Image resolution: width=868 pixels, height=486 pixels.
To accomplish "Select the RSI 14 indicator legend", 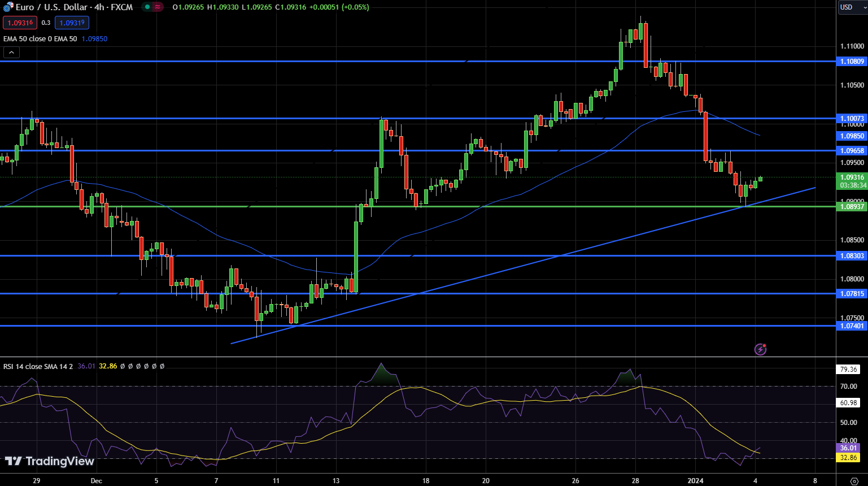I will (x=38, y=366).
